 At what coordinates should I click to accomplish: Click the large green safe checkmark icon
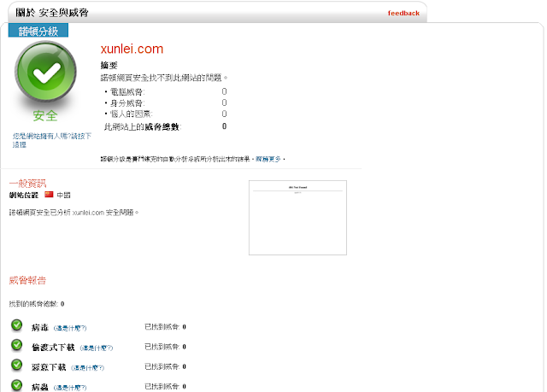[45, 72]
